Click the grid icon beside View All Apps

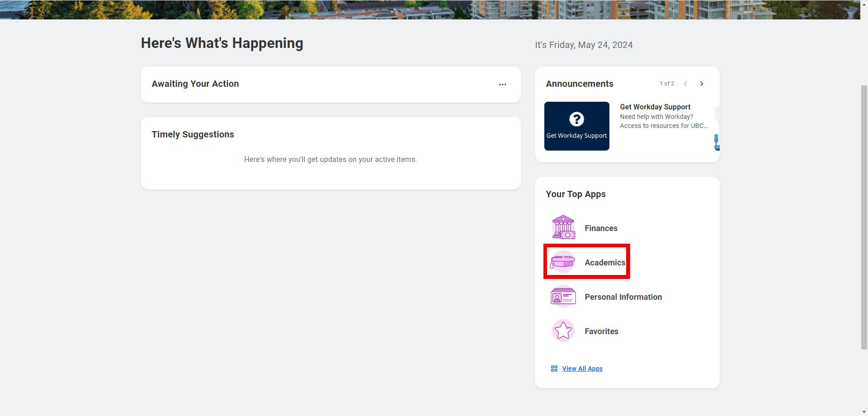click(x=554, y=369)
